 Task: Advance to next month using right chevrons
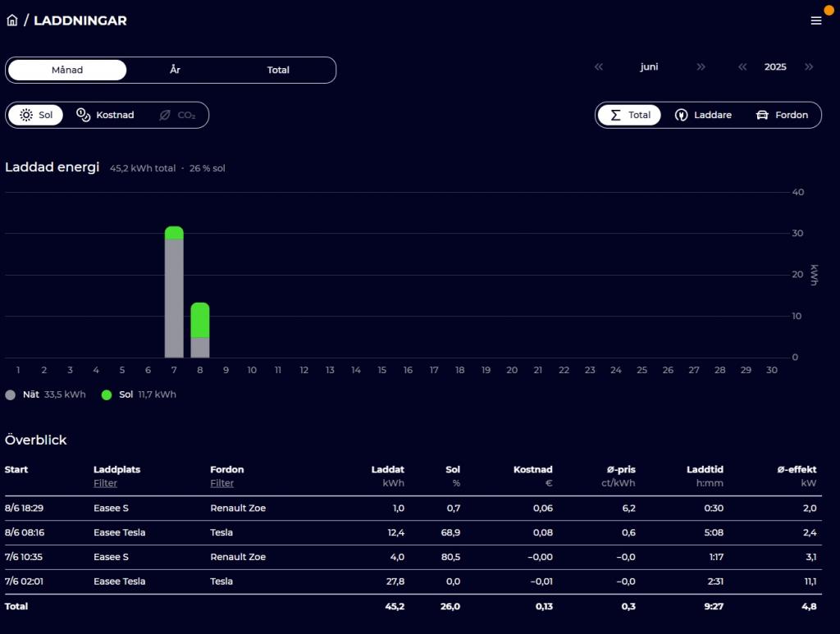coord(701,67)
